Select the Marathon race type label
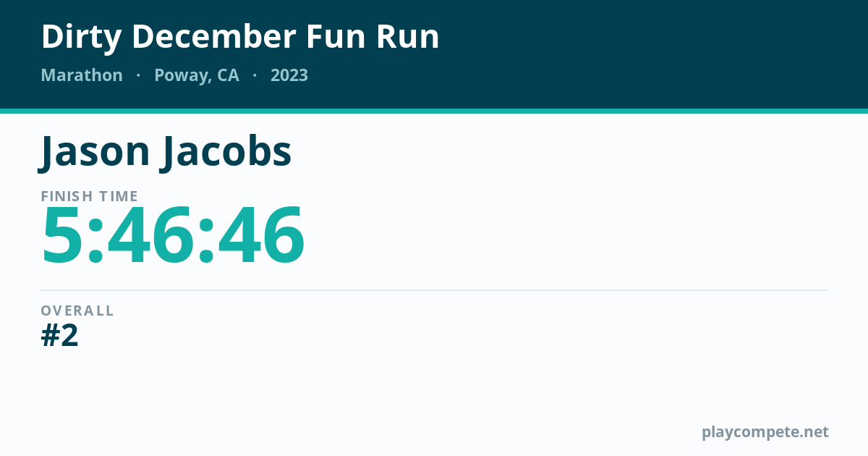The width and height of the screenshot is (868, 456). coord(82,75)
